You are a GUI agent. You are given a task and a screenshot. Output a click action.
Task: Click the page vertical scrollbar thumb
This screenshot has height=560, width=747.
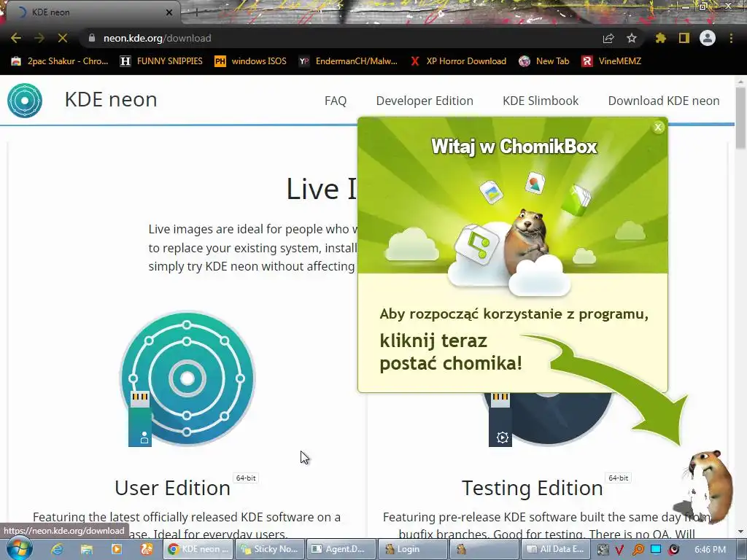740,118
